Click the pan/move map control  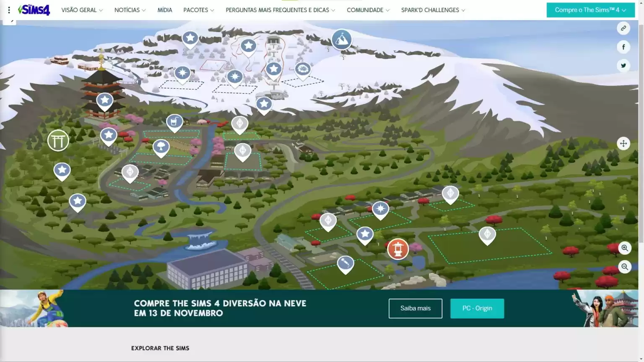pyautogui.click(x=623, y=144)
